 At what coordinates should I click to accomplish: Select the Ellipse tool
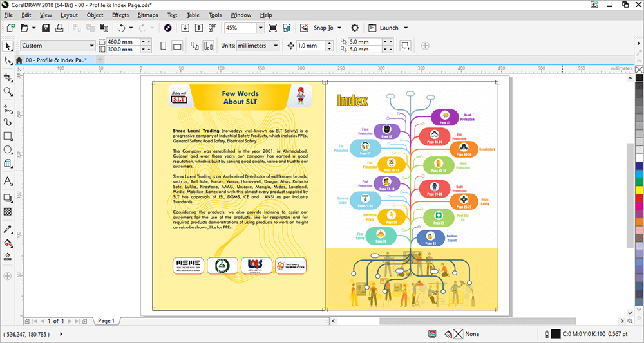(x=7, y=150)
